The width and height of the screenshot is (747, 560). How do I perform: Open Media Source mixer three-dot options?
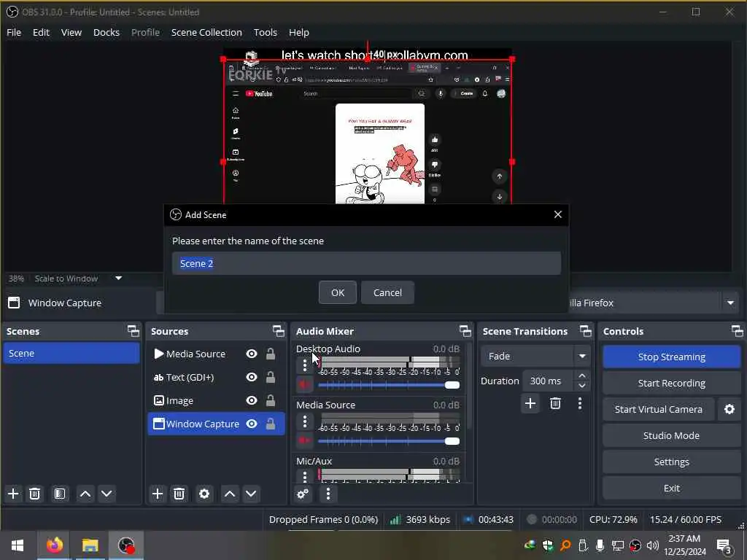point(305,421)
